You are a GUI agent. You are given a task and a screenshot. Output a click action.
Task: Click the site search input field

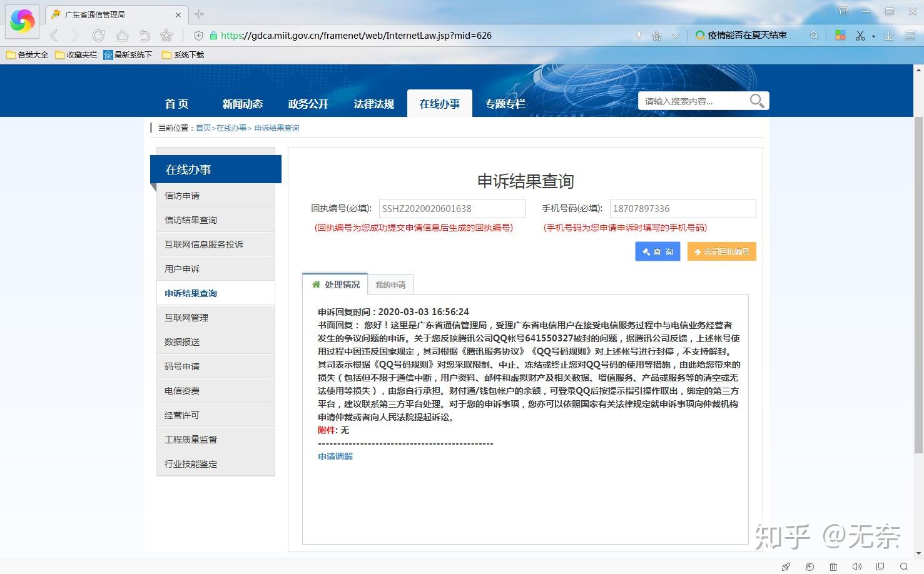[693, 101]
